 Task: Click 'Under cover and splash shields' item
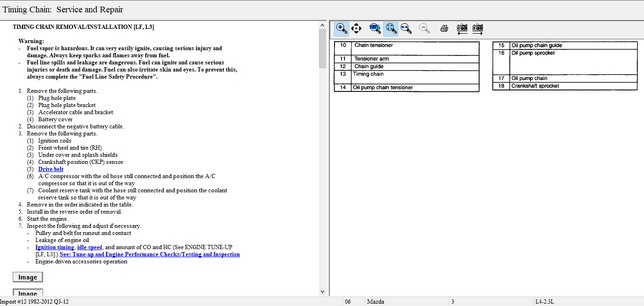click(78, 155)
